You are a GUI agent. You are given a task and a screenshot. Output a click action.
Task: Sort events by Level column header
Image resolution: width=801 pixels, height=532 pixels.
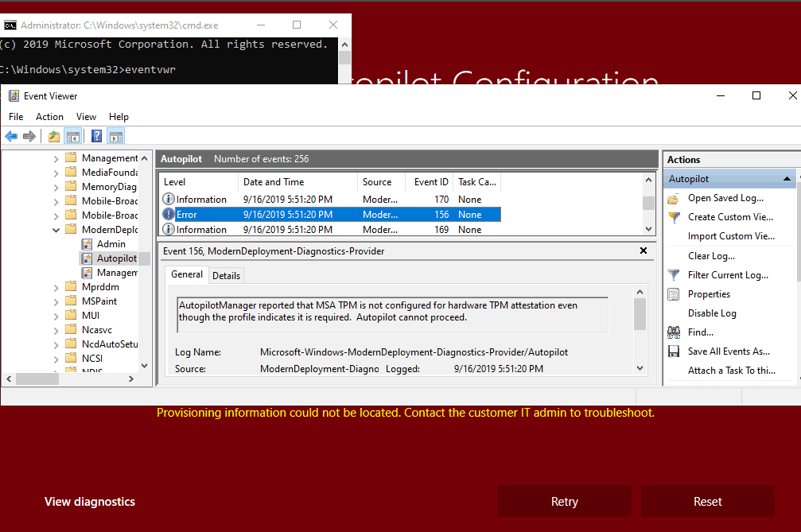(199, 182)
